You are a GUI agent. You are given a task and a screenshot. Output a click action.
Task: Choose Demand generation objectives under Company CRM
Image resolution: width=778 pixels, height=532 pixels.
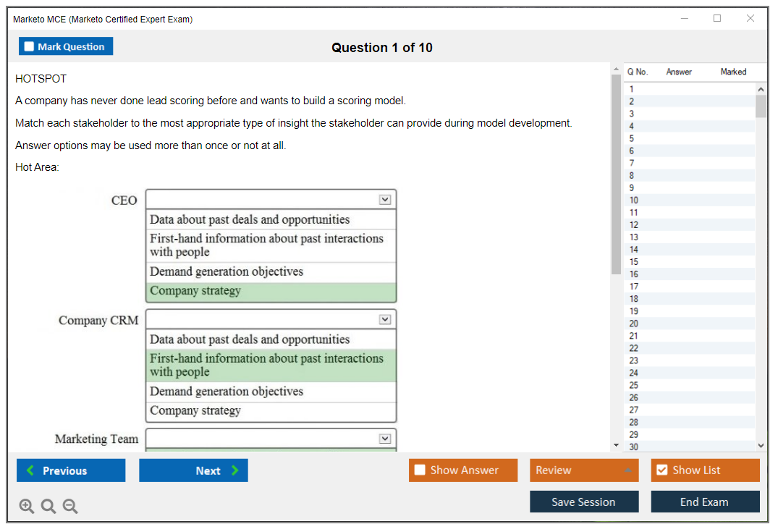click(271, 392)
